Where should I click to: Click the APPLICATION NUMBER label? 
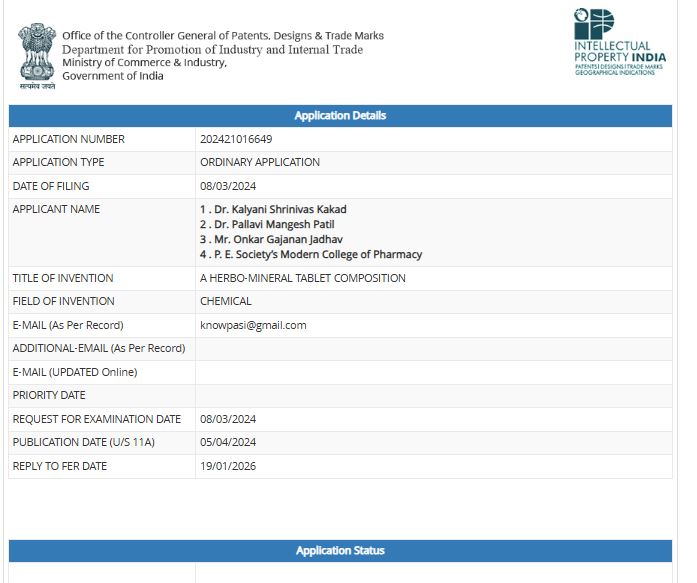[x=68, y=139]
